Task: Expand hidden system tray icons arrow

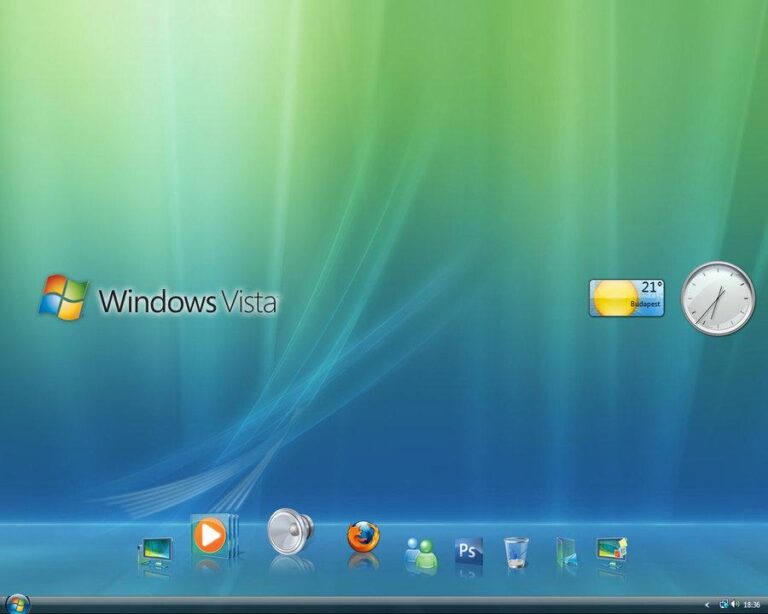Action: (707, 605)
